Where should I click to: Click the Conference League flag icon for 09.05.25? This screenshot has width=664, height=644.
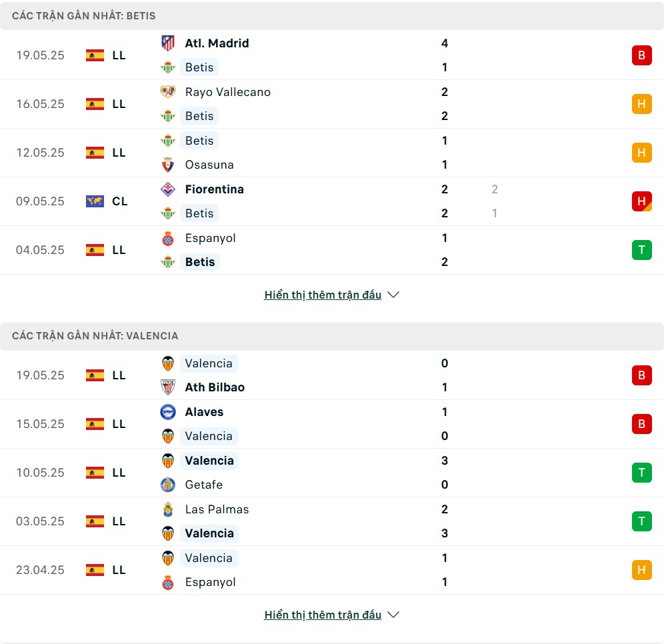pos(95,201)
